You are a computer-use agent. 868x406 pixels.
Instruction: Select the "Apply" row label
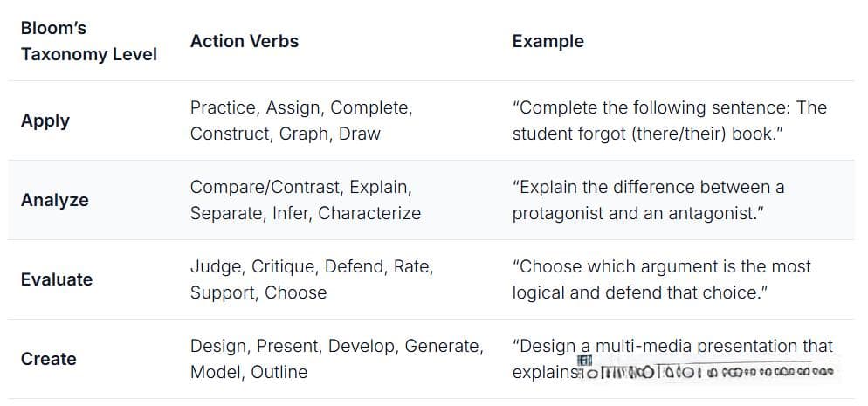click(x=45, y=121)
